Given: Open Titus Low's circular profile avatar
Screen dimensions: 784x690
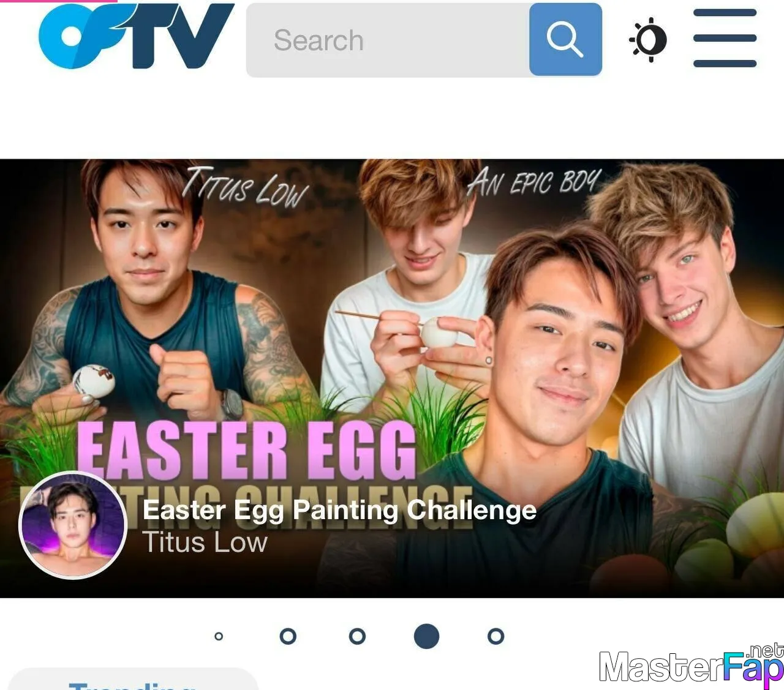Looking at the screenshot, I should coord(73,525).
